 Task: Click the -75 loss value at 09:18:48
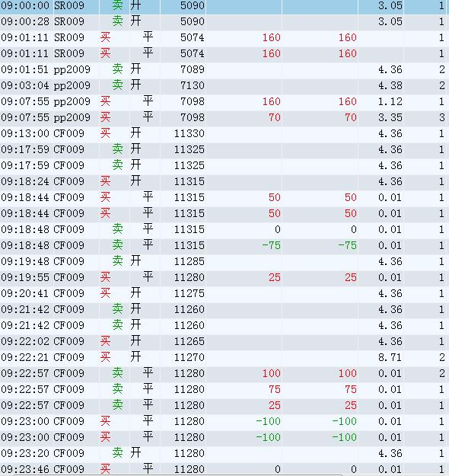(271, 245)
